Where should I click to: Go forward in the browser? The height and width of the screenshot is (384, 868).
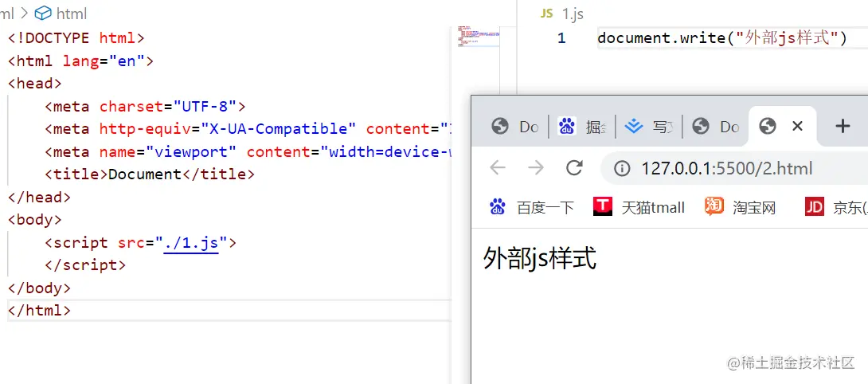pos(536,167)
